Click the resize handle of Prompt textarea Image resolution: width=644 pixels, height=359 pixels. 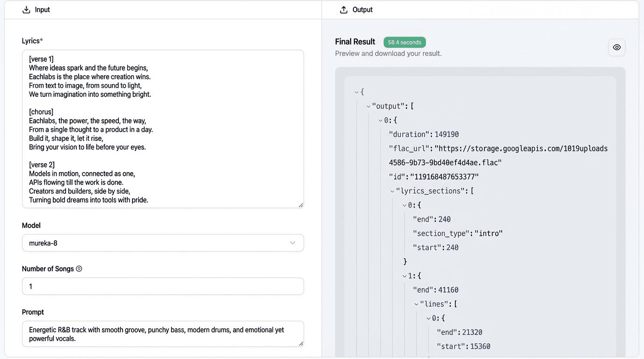(300, 344)
